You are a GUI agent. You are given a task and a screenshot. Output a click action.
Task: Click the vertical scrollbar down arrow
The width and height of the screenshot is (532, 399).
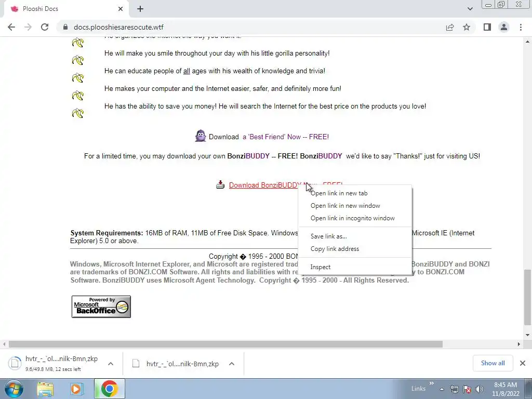(527, 335)
